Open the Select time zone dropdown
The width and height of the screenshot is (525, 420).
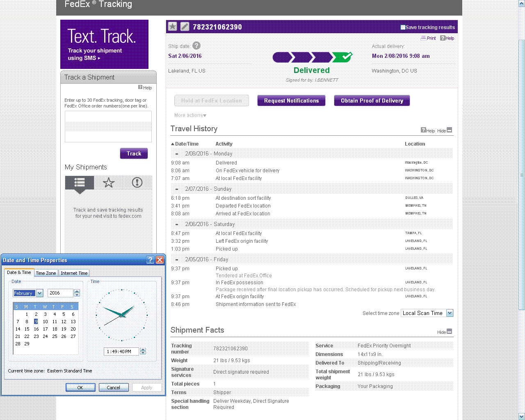[450, 313]
